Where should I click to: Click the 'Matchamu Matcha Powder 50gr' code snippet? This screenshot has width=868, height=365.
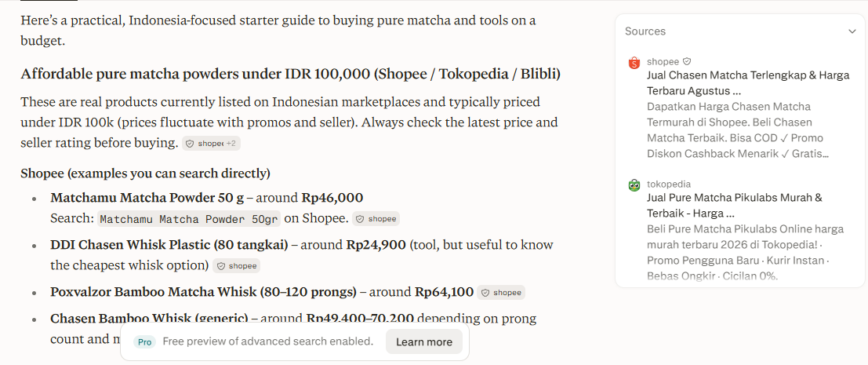[x=189, y=219]
